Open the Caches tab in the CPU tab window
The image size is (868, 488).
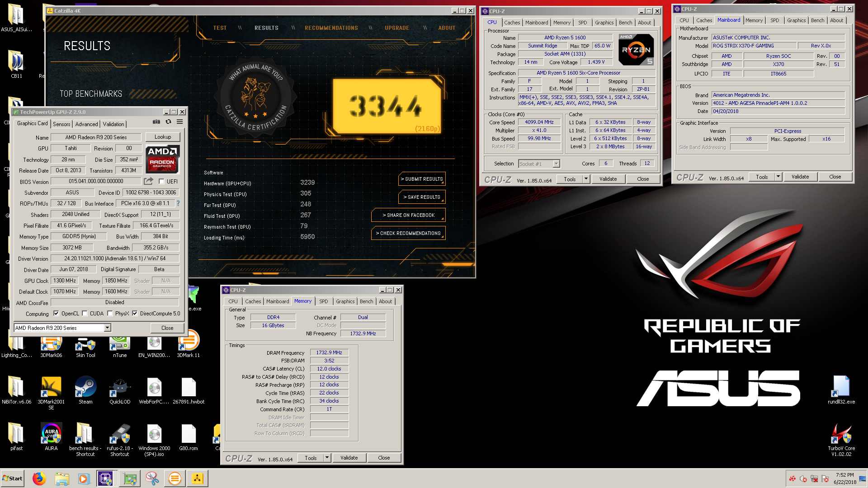click(x=512, y=23)
